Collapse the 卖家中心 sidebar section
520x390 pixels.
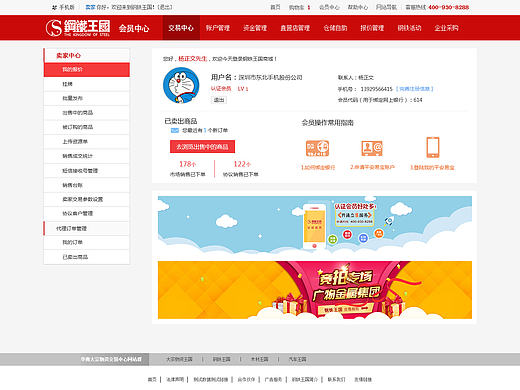86,55
